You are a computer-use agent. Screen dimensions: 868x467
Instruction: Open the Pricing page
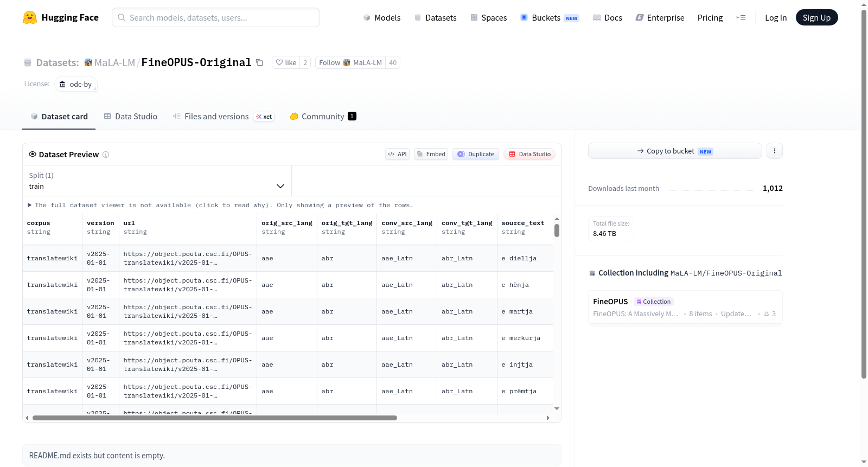pos(710,18)
